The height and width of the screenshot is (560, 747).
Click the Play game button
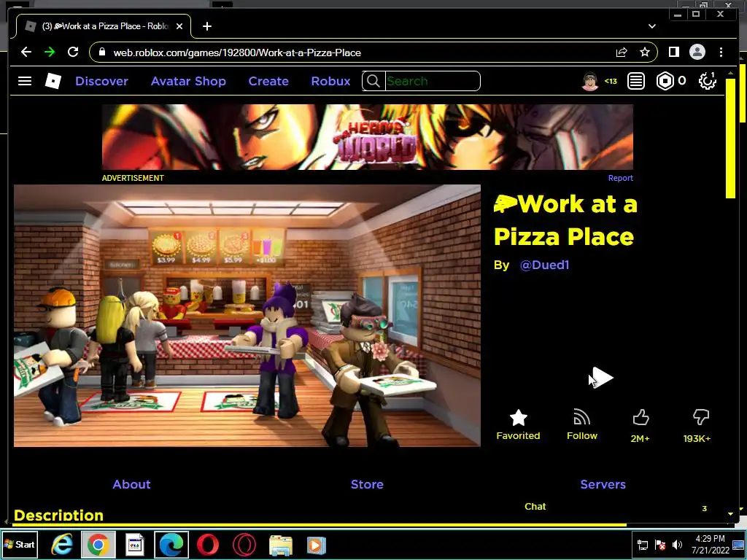tap(603, 378)
